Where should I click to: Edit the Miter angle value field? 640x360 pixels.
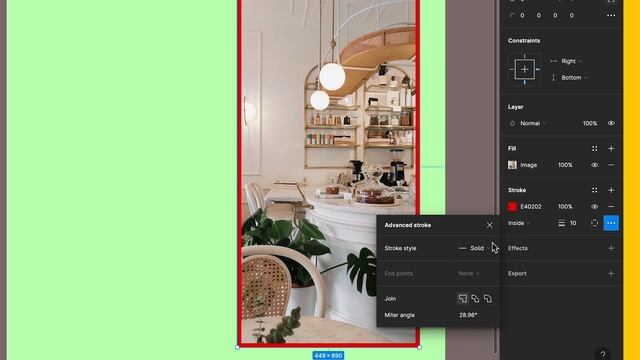[x=468, y=315]
